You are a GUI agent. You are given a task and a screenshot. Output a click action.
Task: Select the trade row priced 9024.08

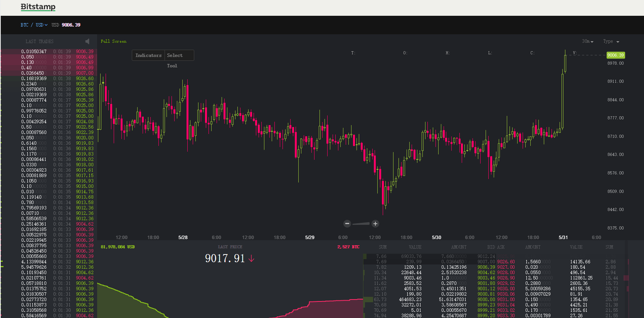click(x=49, y=122)
